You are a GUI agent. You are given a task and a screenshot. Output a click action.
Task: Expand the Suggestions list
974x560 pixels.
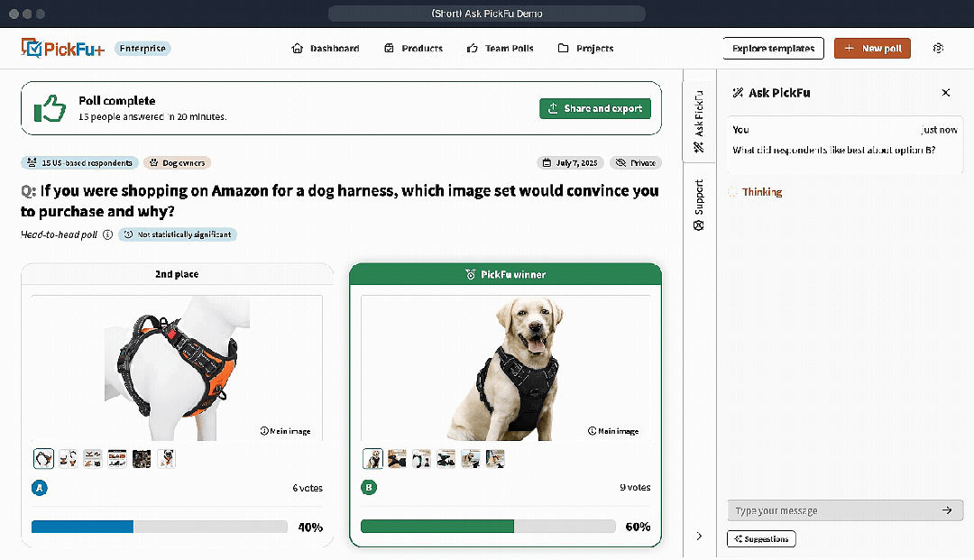(x=761, y=539)
